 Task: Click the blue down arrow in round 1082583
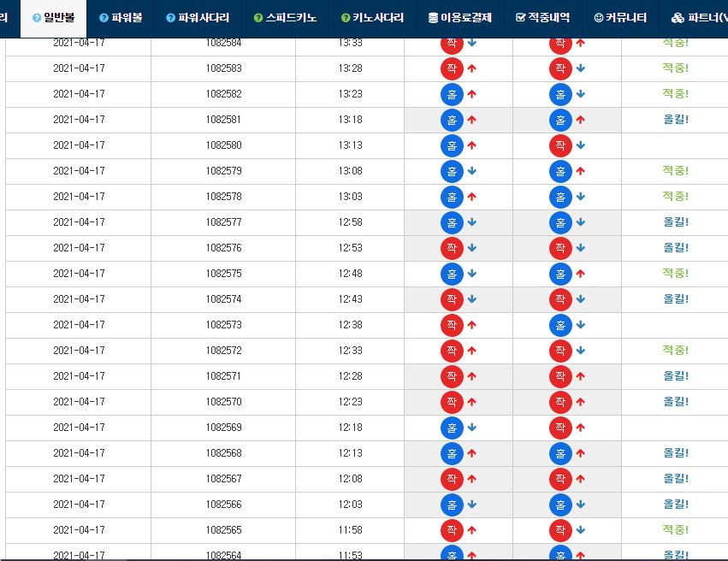[581, 68]
